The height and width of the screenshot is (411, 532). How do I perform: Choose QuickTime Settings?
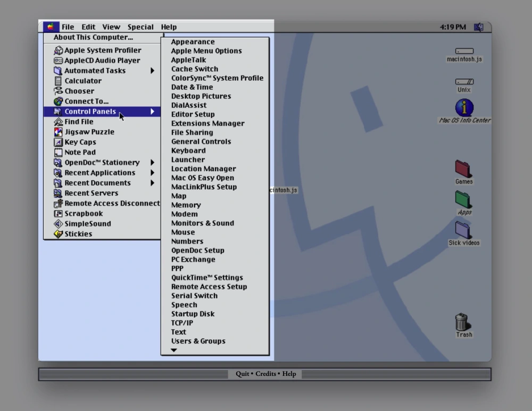pos(207,278)
